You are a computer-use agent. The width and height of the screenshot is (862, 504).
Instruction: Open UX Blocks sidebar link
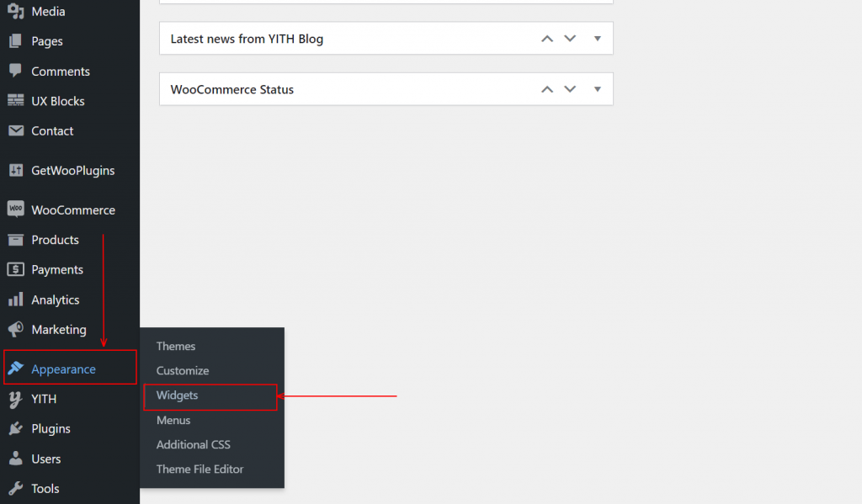[58, 101]
